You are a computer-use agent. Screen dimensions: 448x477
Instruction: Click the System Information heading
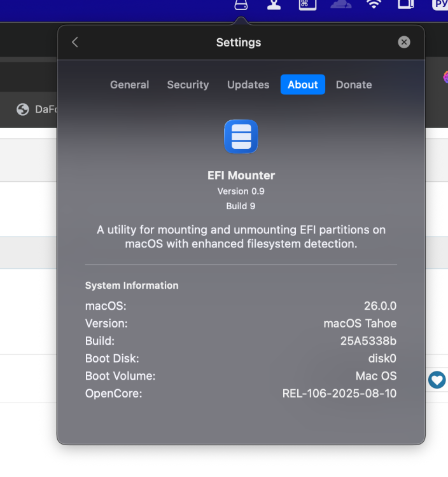132,286
